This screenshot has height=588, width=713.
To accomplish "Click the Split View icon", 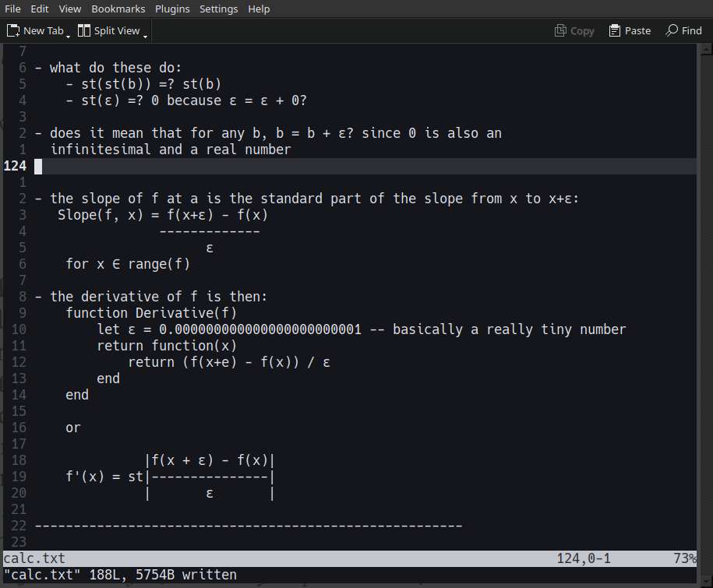I will 84,30.
